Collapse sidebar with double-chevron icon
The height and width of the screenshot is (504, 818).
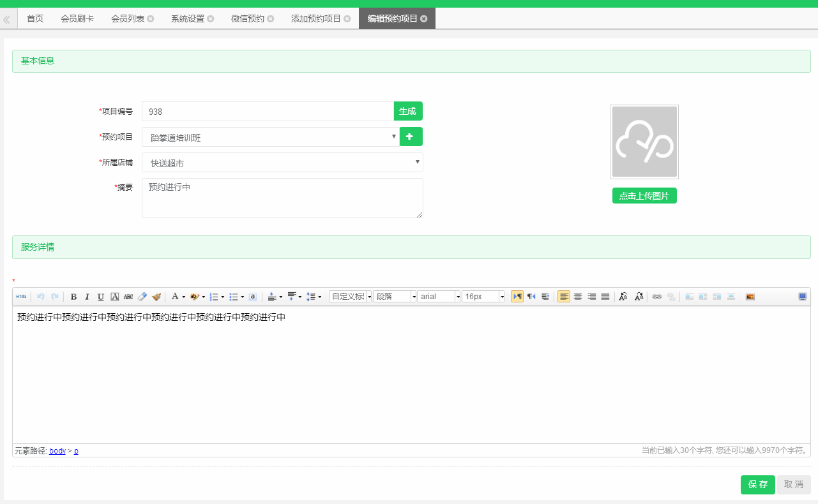click(x=6, y=20)
